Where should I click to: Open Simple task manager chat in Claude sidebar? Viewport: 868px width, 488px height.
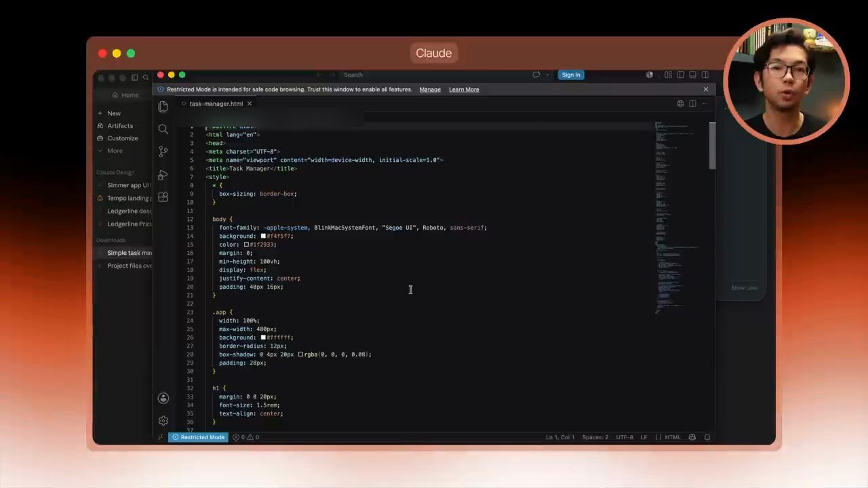(x=128, y=253)
